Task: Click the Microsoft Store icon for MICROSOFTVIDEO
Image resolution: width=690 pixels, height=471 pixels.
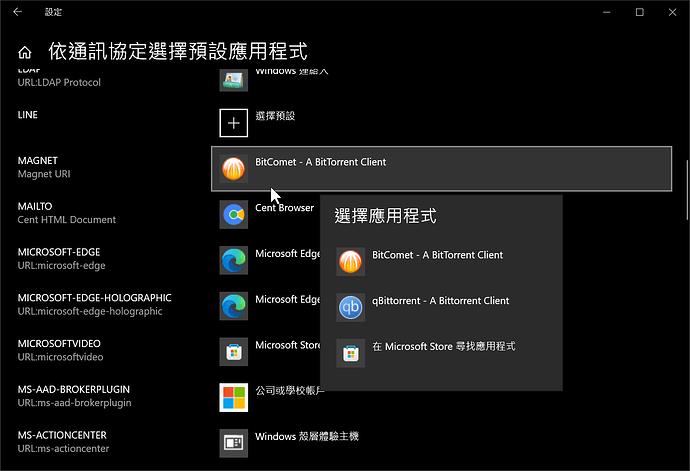Action: [x=234, y=352]
